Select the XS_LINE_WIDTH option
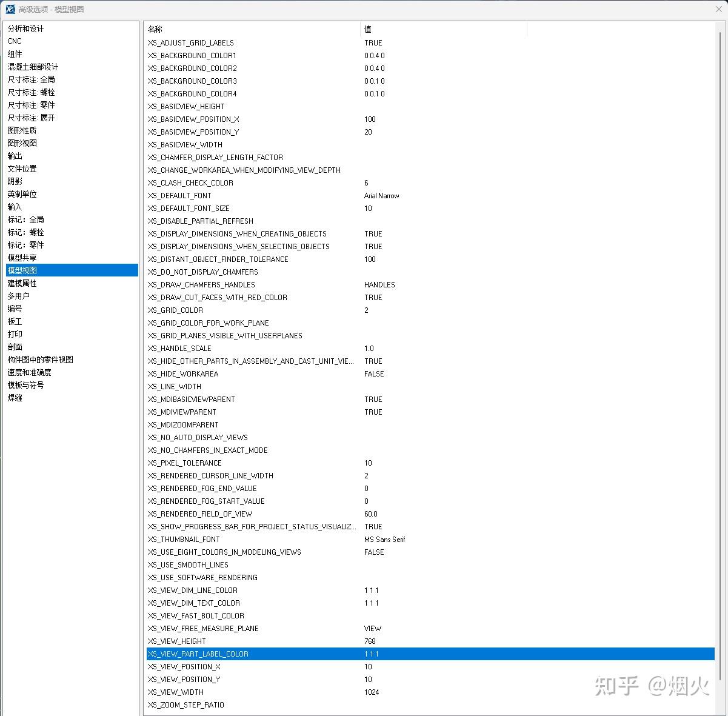The image size is (728, 716). tap(175, 387)
